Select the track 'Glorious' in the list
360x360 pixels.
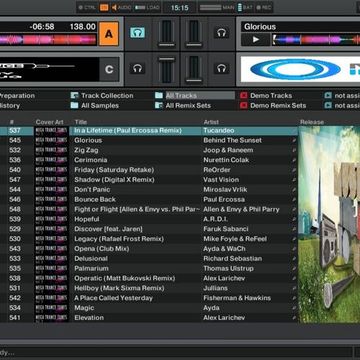pos(88,140)
